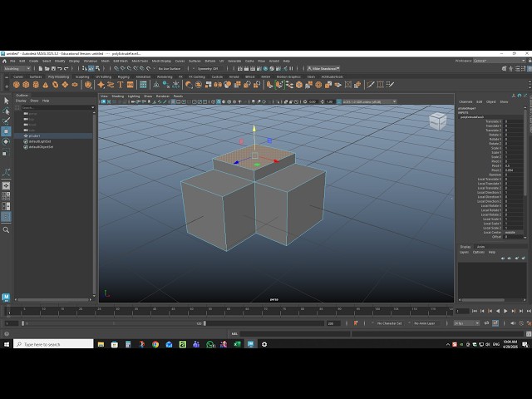Open the 24 fps frame rate dropdown

pos(466,323)
